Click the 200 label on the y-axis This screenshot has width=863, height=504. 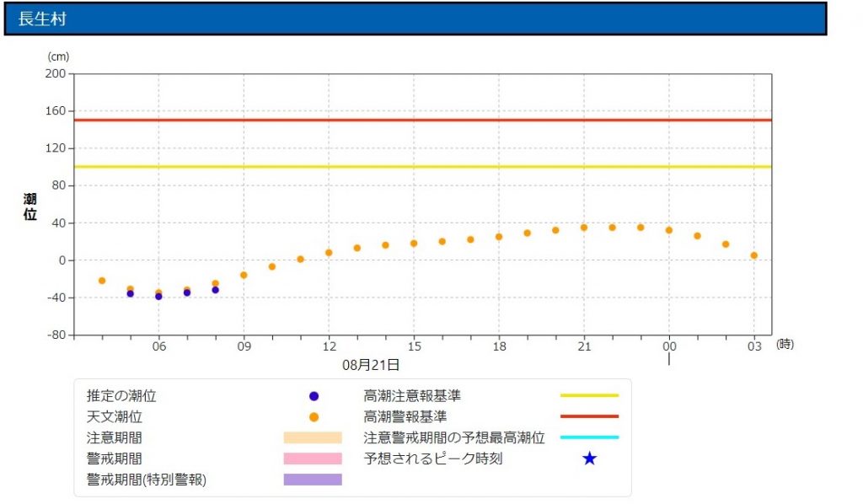(55, 73)
